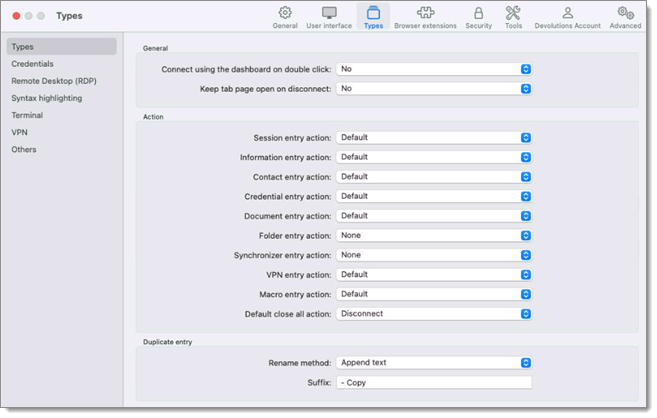Image resolution: width=657 pixels, height=418 pixels.
Task: Open Default close all action dropdown
Action: (434, 314)
